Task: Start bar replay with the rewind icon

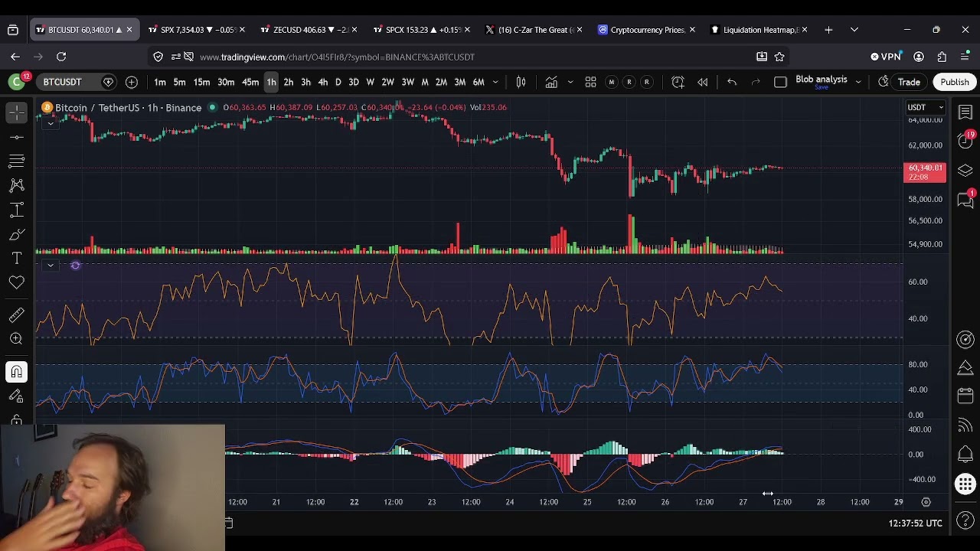Action: click(703, 82)
